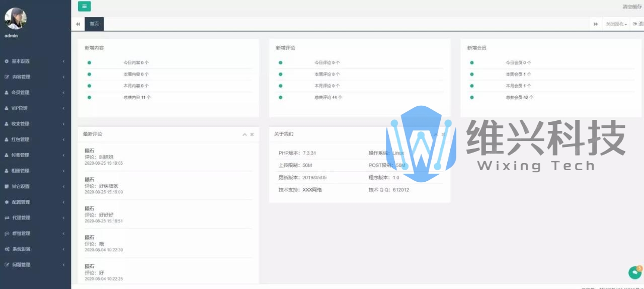The height and width of the screenshot is (289, 644).
Task: Click the 代理管理 exchange arrows icon
Action: coord(7,218)
